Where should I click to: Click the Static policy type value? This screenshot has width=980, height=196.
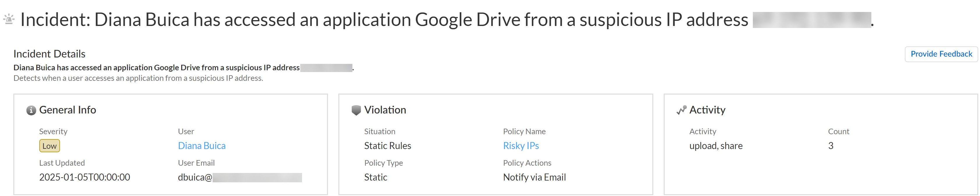click(x=375, y=177)
